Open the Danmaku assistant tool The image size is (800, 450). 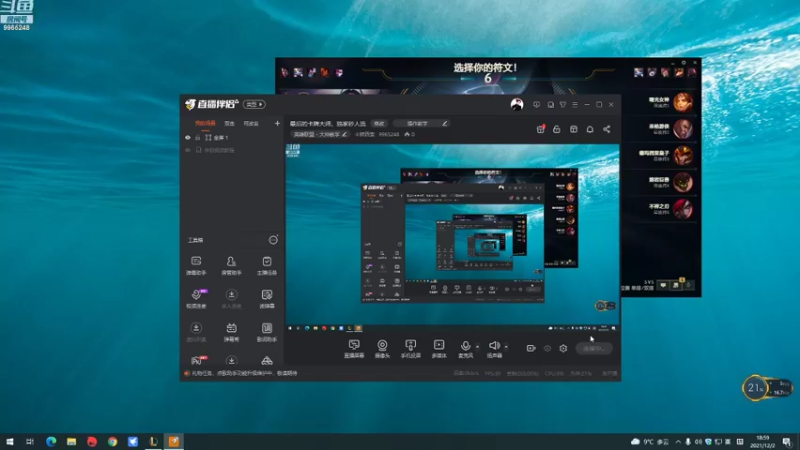[x=196, y=266]
